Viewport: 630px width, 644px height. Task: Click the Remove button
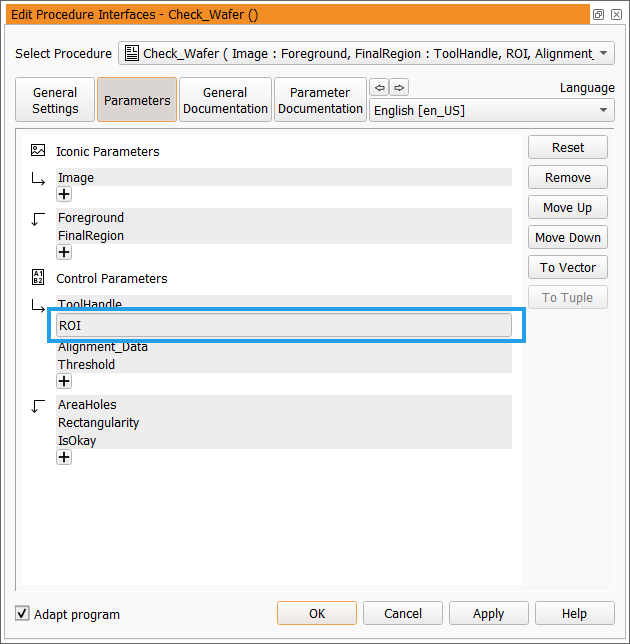(567, 177)
